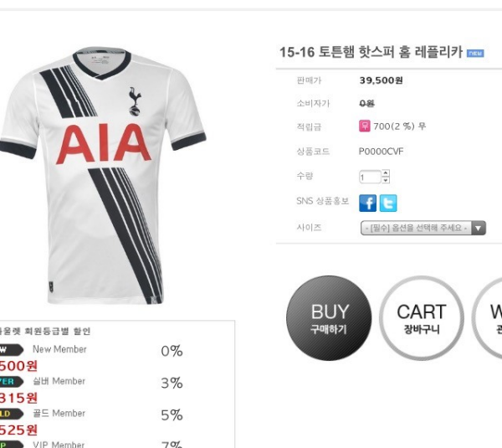Click the size dropdown arrow button
The height and width of the screenshot is (448, 502).
pos(479,228)
